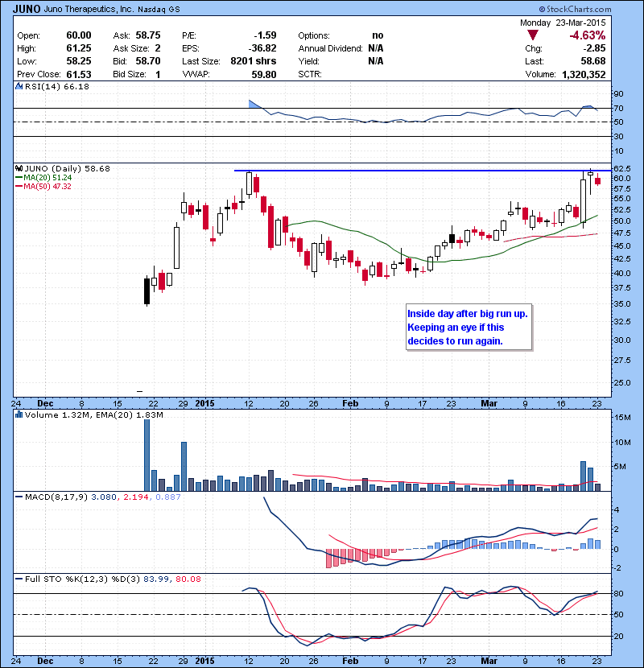Screen dimensions: 644x668
Task: Click the Last price 58.68
Action: pos(593,61)
